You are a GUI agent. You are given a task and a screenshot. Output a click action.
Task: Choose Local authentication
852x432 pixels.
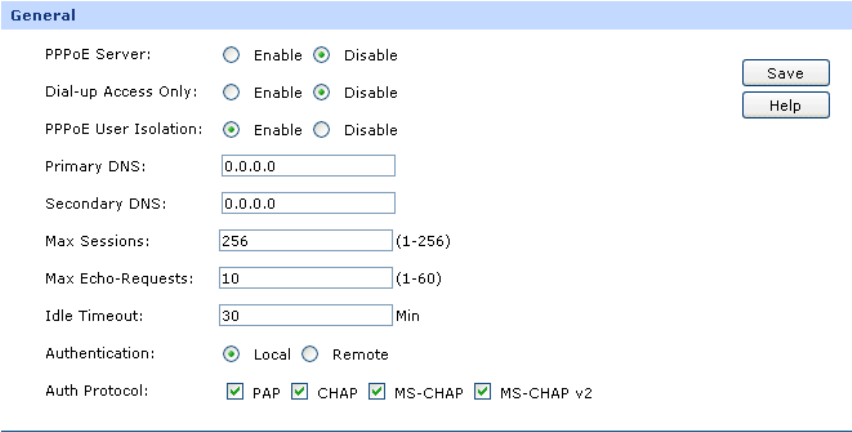(230, 354)
